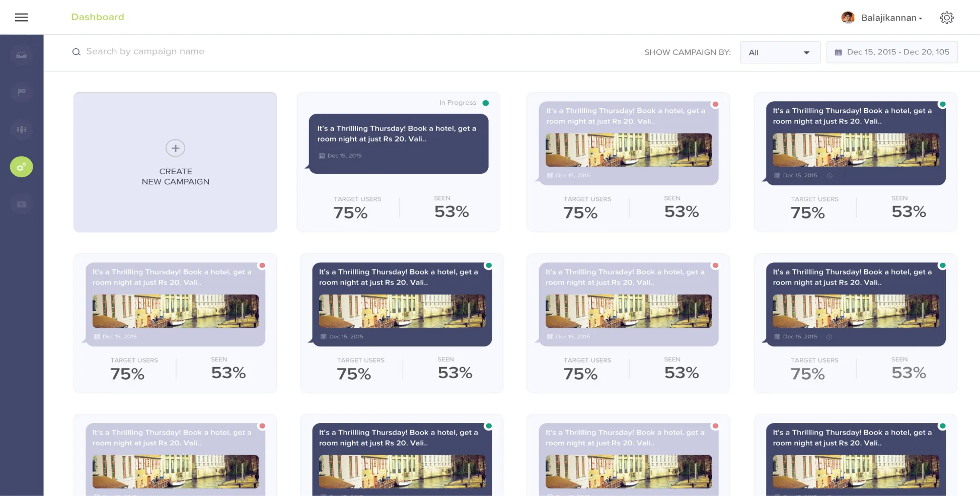Click the CREATE NEW CAMPAIGN label
The width and height of the screenshot is (980, 496).
[175, 177]
